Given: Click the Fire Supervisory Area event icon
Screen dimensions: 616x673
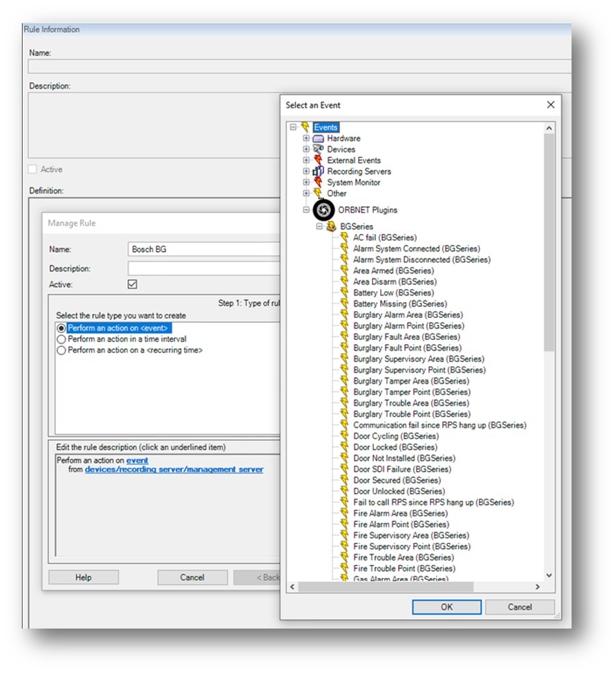Looking at the screenshot, I should (344, 536).
